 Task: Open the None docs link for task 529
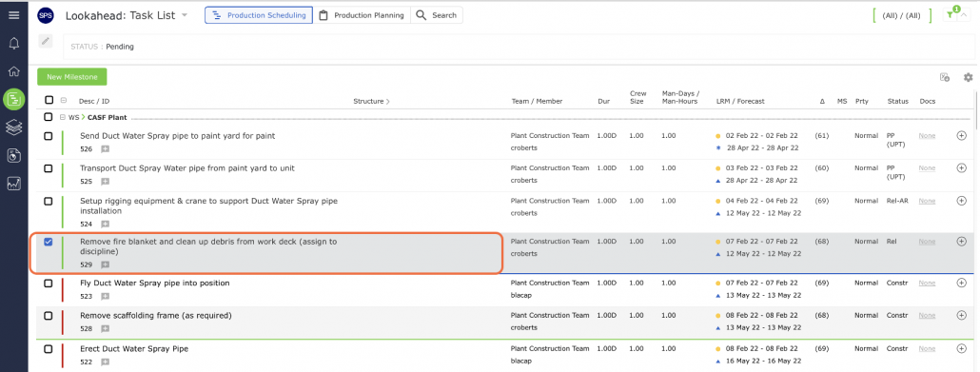[927, 242]
